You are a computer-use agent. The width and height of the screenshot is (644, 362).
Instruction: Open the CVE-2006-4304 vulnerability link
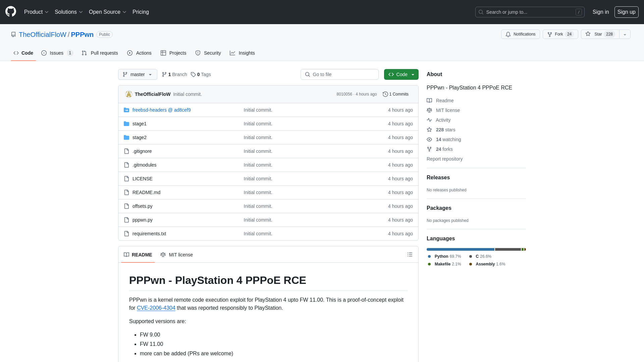tap(156, 308)
